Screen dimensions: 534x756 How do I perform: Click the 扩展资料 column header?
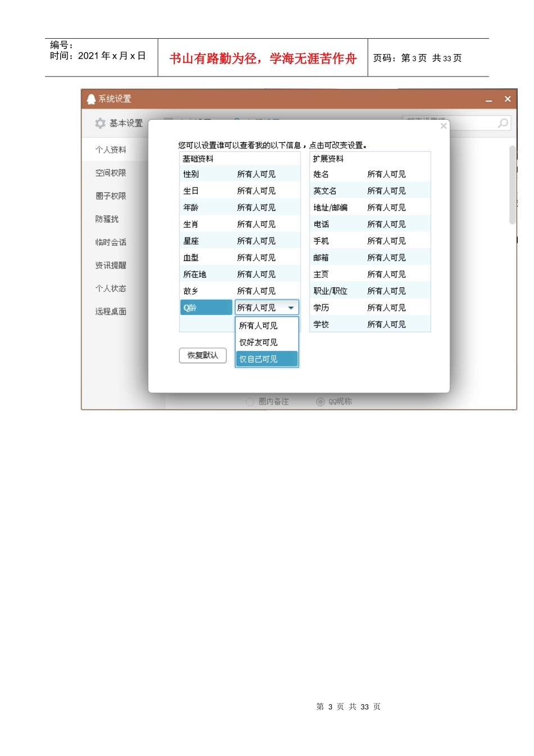(328, 159)
